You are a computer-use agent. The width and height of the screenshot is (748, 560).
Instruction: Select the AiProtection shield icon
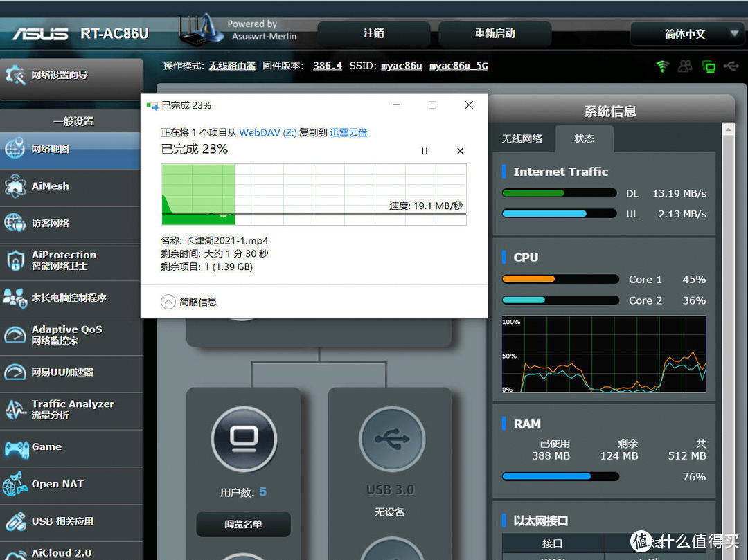(x=17, y=261)
